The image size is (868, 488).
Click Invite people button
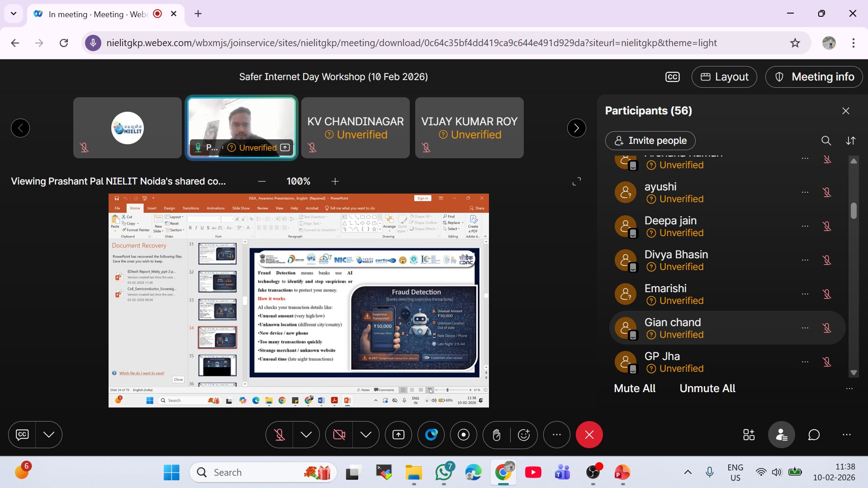[x=650, y=141]
